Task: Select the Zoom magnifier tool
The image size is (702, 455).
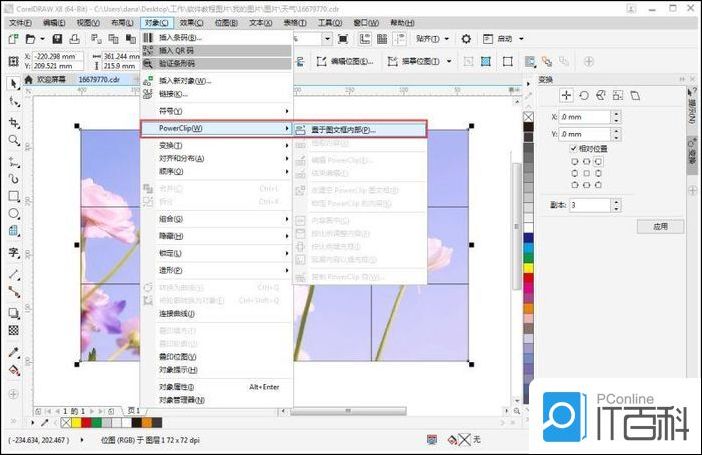Action: (x=14, y=140)
